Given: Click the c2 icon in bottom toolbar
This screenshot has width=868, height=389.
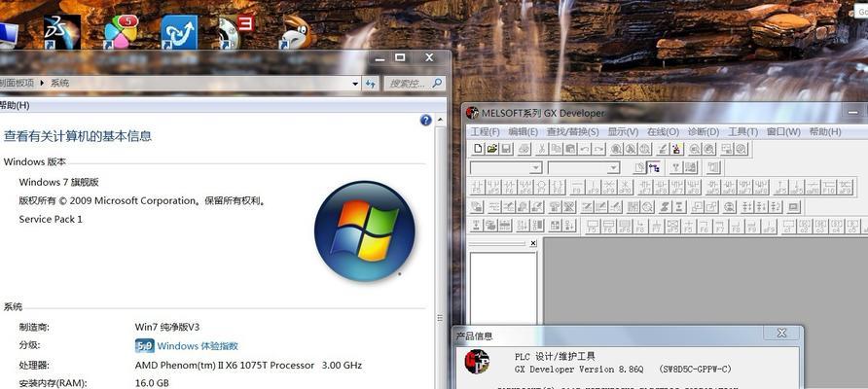Looking at the screenshot, I should pos(805,227).
